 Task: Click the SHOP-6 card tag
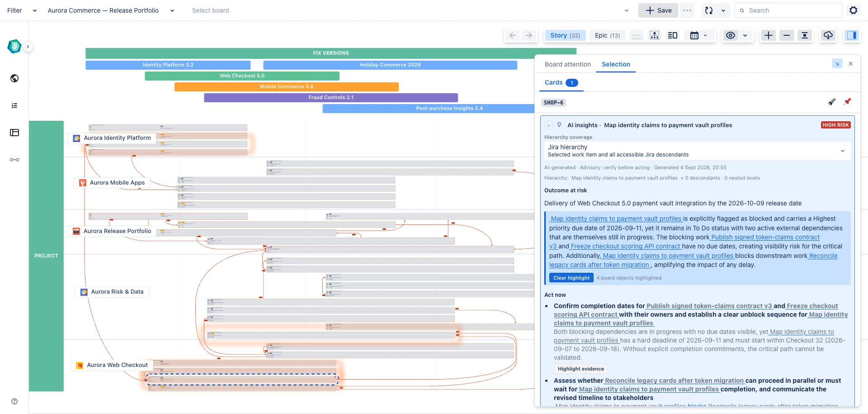[553, 103]
